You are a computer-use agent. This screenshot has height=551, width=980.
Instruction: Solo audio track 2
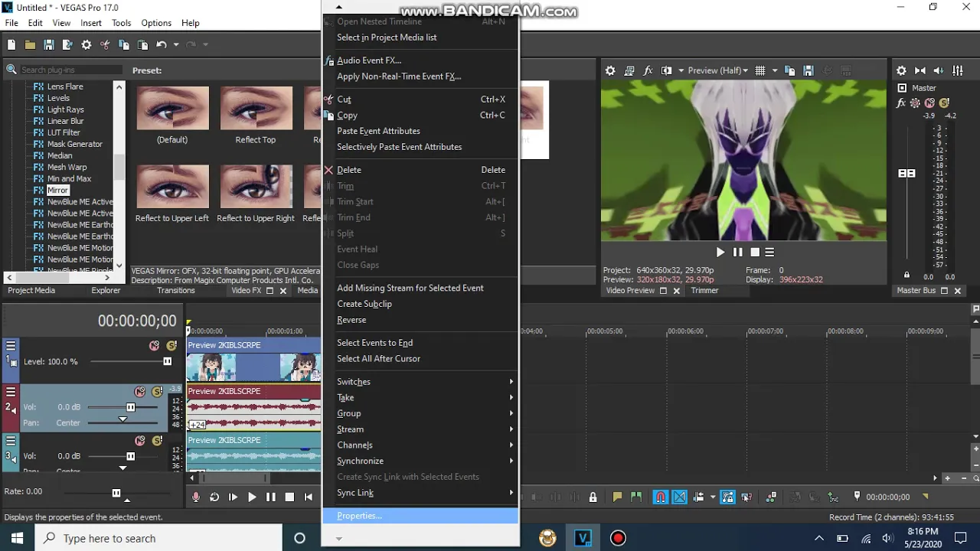(x=157, y=392)
